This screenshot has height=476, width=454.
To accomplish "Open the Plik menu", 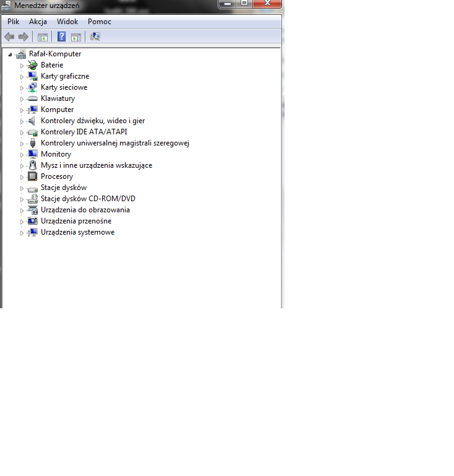I will coord(14,22).
